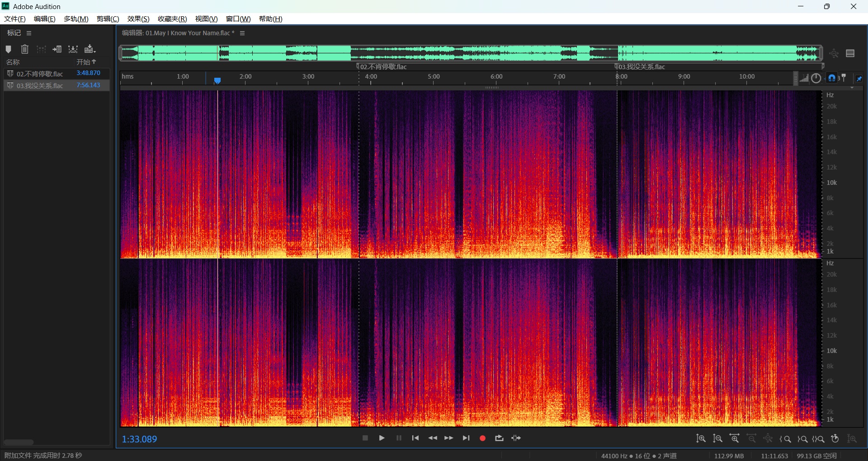Open the 效果(S) menu
Screen dimensions: 868x461
(138, 19)
